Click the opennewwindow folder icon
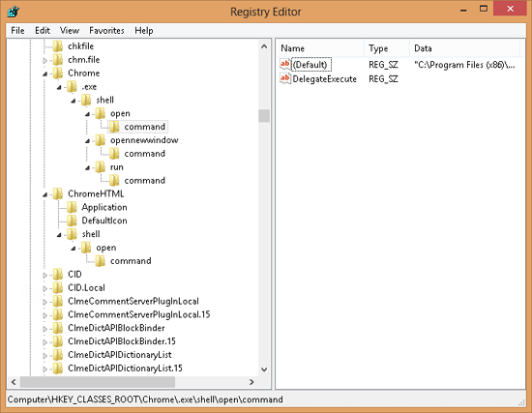532x413 pixels. tap(100, 140)
